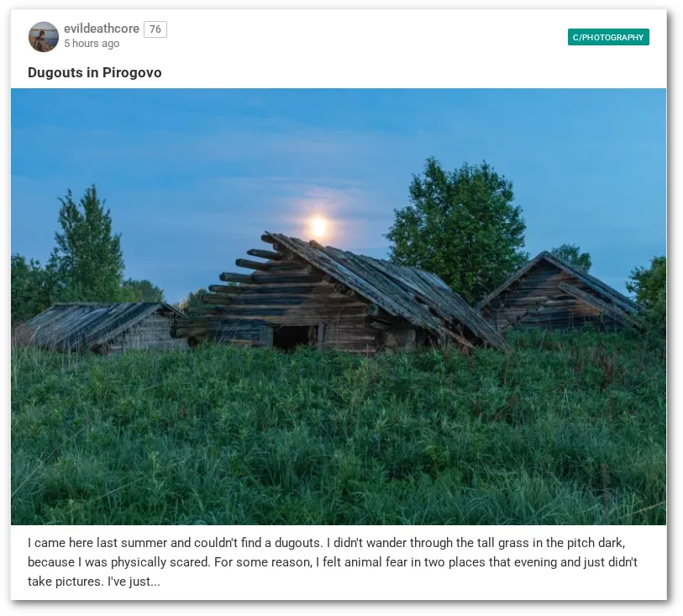Click the tall tree on the photo's left
Viewport: 683px width, 616px height.
(x=87, y=244)
